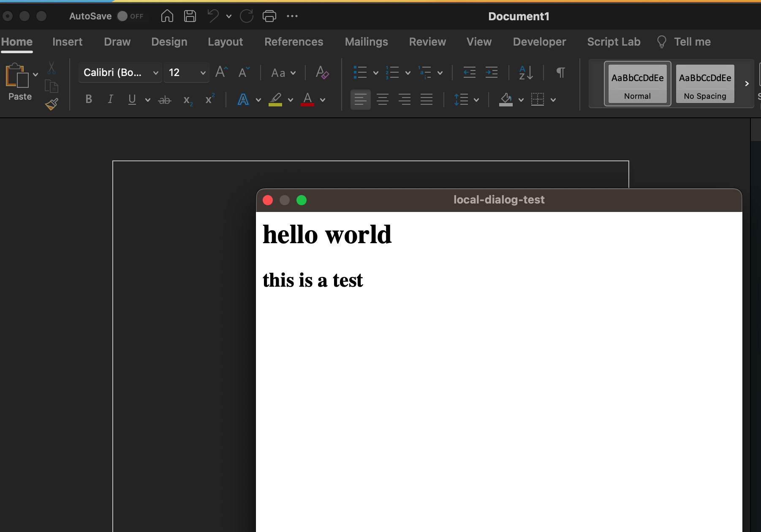The width and height of the screenshot is (761, 532).
Task: Toggle paragraph marks visibility
Action: pyautogui.click(x=560, y=72)
